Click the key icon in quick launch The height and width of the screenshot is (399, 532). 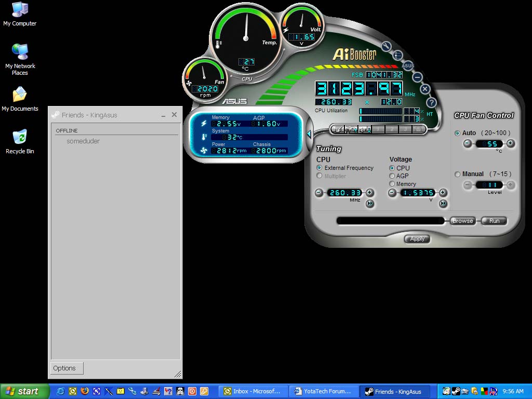pos(204,391)
